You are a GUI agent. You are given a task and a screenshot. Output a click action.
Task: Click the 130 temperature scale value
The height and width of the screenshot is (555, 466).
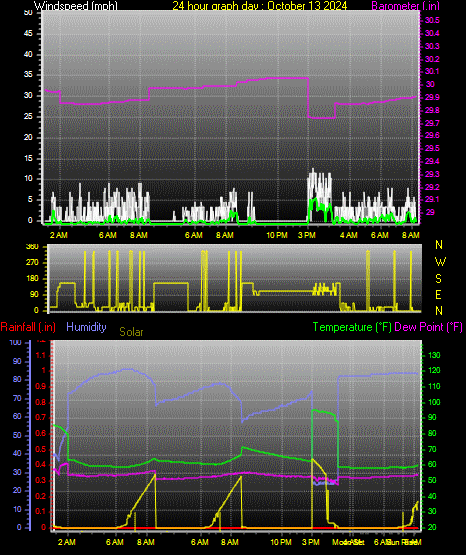(x=434, y=355)
